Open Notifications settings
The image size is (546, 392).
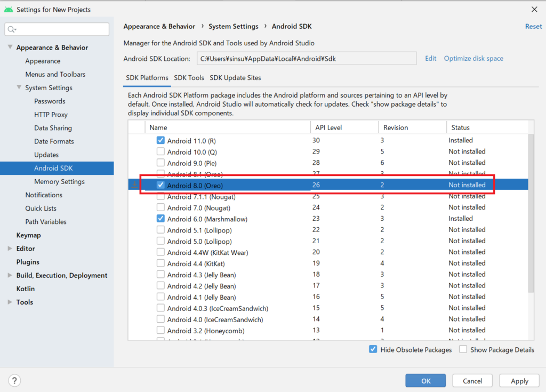pyautogui.click(x=44, y=195)
